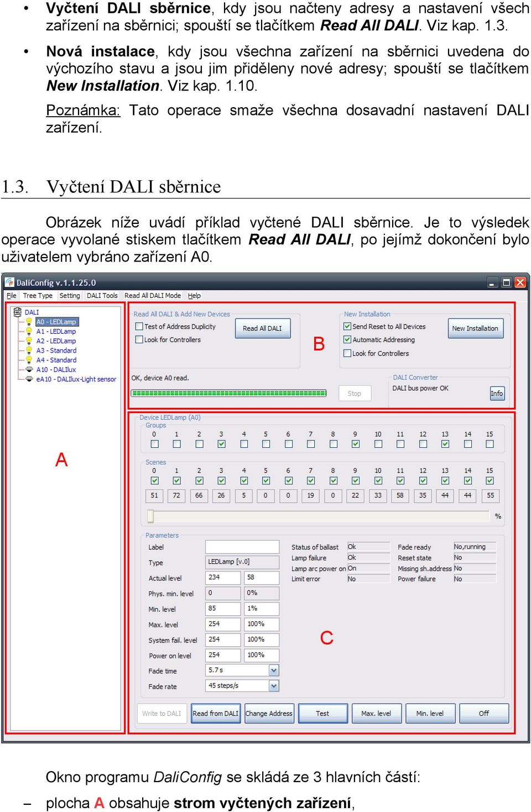This screenshot has width=531, height=812.
Task: Click the Test button
Action: pos(322,714)
